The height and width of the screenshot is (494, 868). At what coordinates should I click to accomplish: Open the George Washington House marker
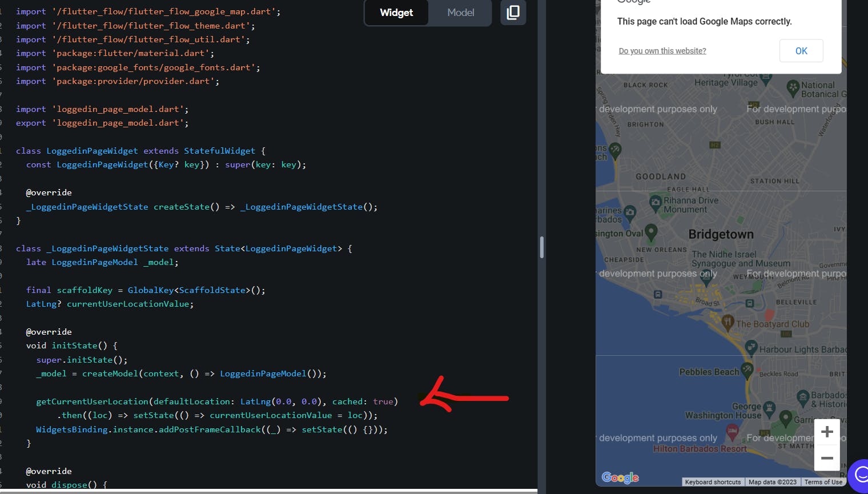tap(769, 408)
